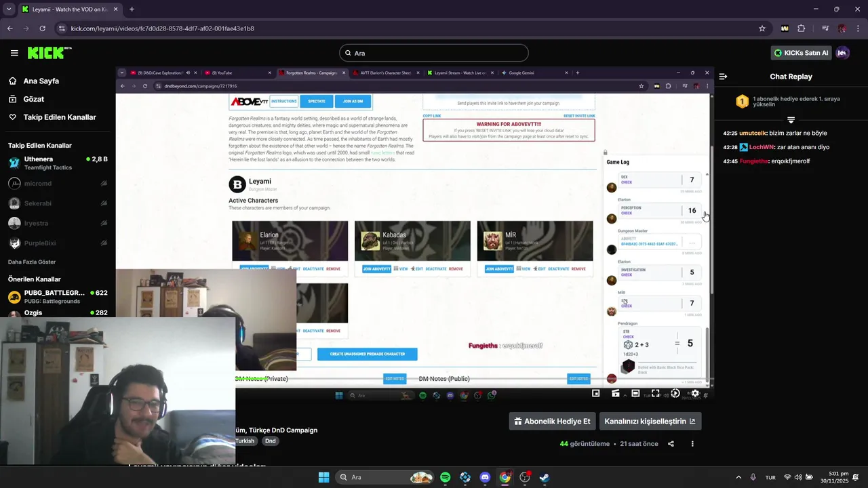Viewport: 868px width, 488px height.
Task: Open Chrome media controls
Action: (x=825, y=28)
